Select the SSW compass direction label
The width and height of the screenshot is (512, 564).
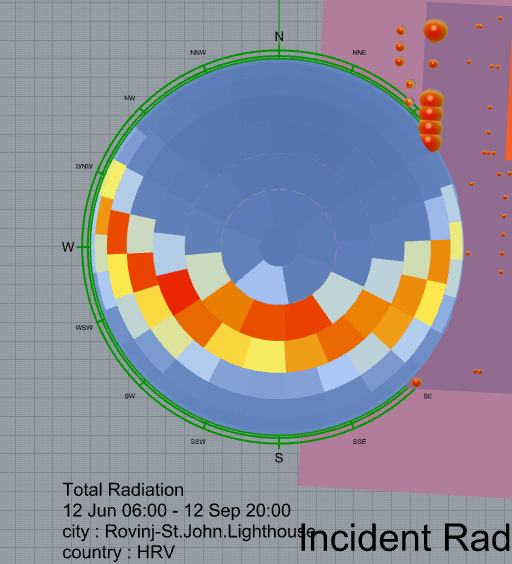[x=198, y=441]
